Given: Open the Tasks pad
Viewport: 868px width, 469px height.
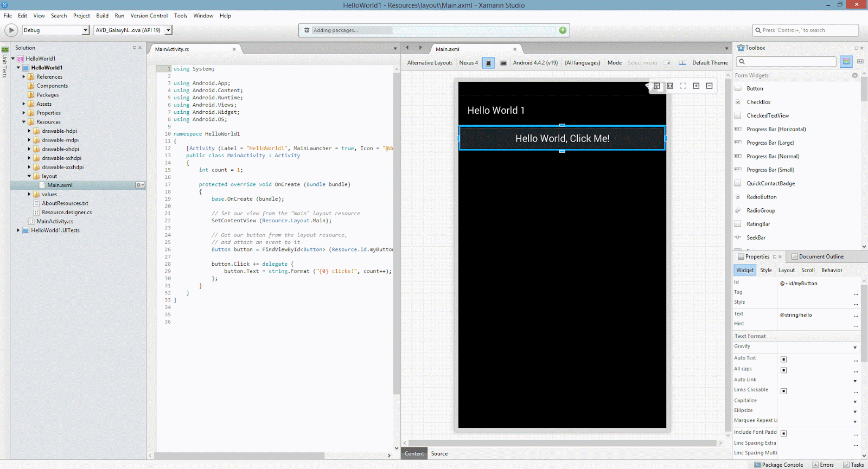Looking at the screenshot, I should [x=853, y=465].
